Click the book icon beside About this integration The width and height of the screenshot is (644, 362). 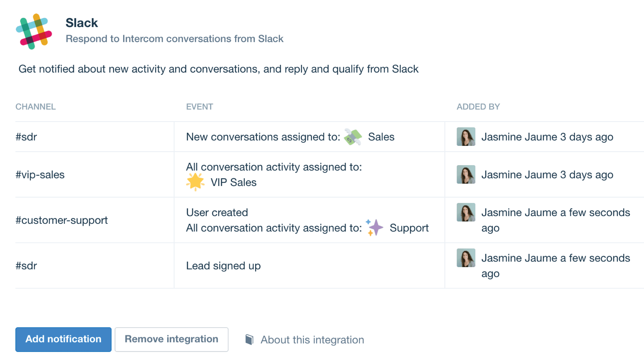[x=249, y=340]
